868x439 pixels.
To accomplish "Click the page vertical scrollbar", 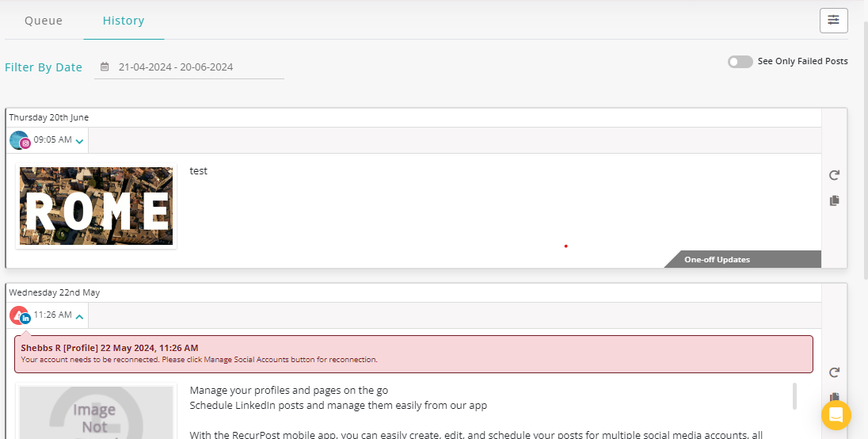I will point(866,150).
